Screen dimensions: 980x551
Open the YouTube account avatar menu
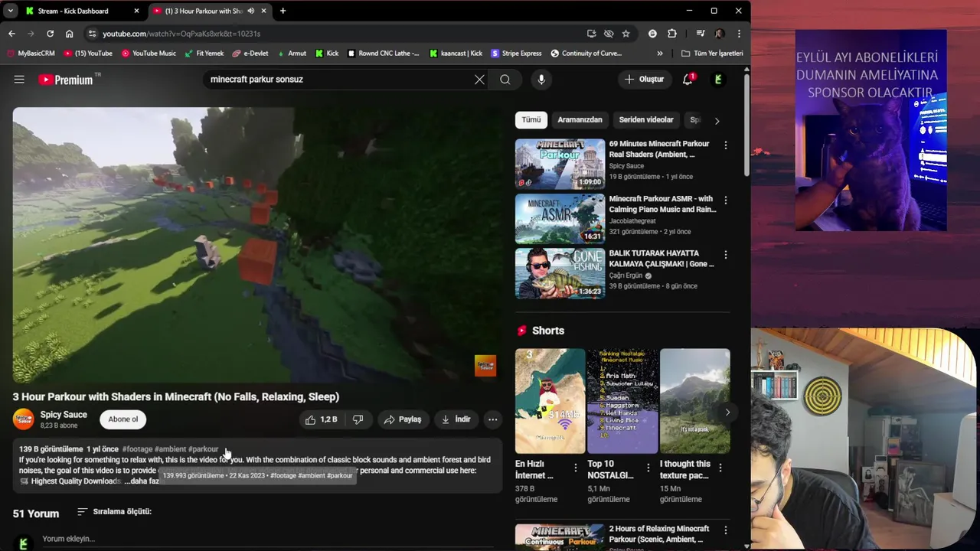point(718,80)
